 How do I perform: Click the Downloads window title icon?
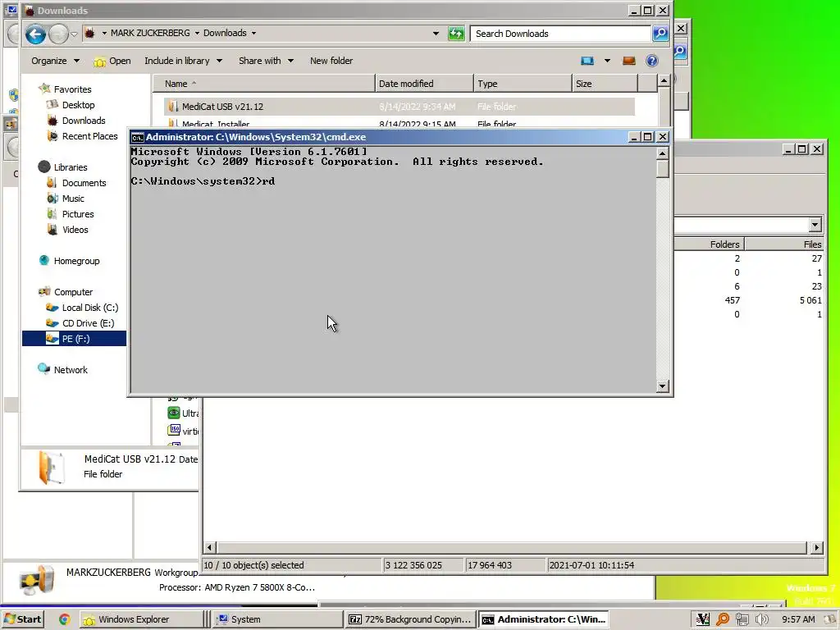[x=30, y=10]
